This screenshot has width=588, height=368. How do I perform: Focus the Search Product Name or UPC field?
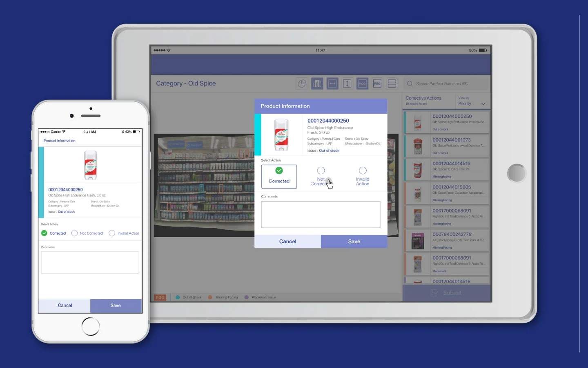pos(446,84)
